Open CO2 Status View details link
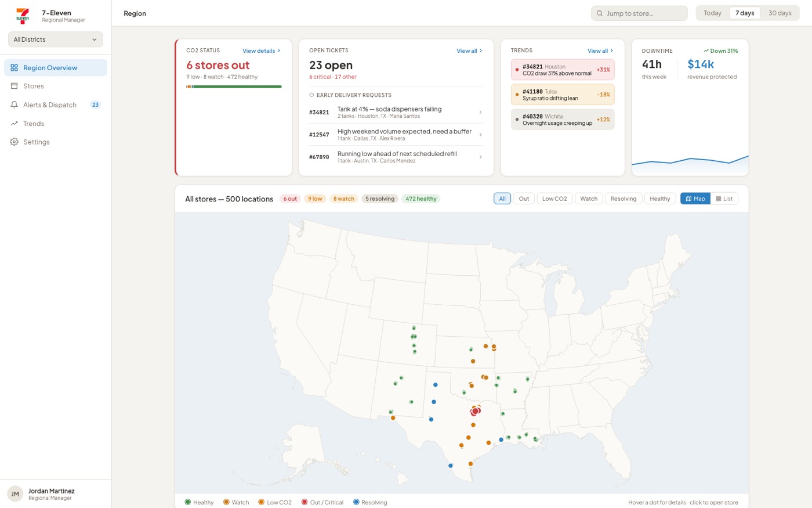 (262, 51)
